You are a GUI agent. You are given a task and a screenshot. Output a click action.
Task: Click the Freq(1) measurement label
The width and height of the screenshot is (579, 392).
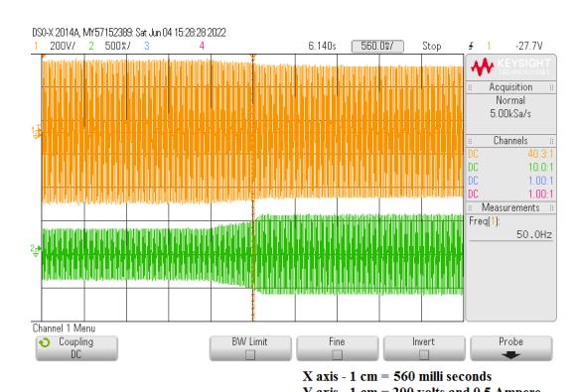tap(484, 221)
